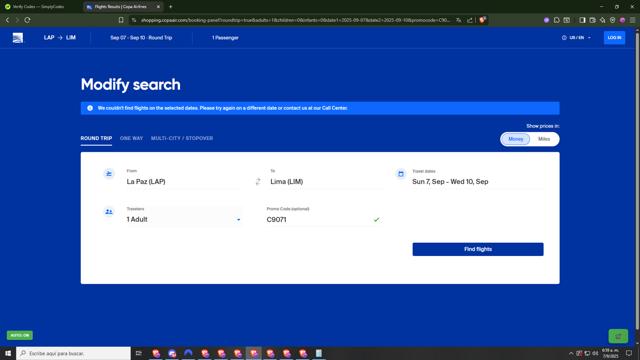Open a new browser tab with the plus icon
Viewport: 640px width, 360px height.
pos(171,7)
